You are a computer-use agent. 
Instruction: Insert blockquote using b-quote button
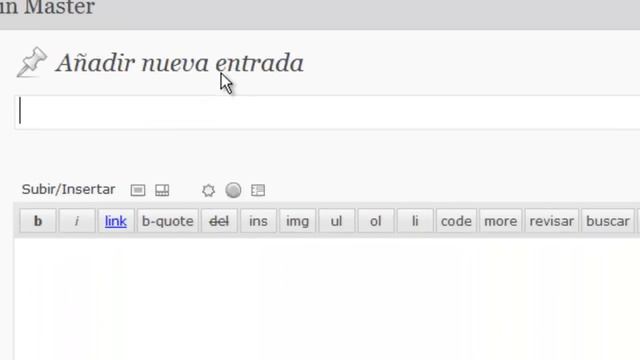click(x=168, y=221)
